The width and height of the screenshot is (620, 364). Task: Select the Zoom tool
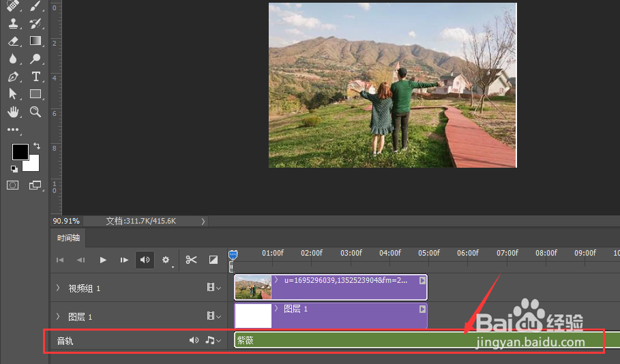pyautogui.click(x=35, y=112)
